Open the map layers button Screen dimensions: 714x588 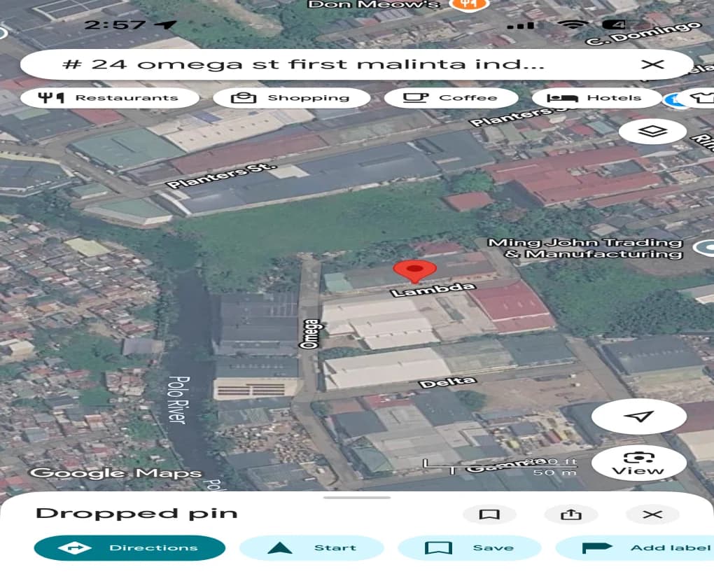click(652, 131)
